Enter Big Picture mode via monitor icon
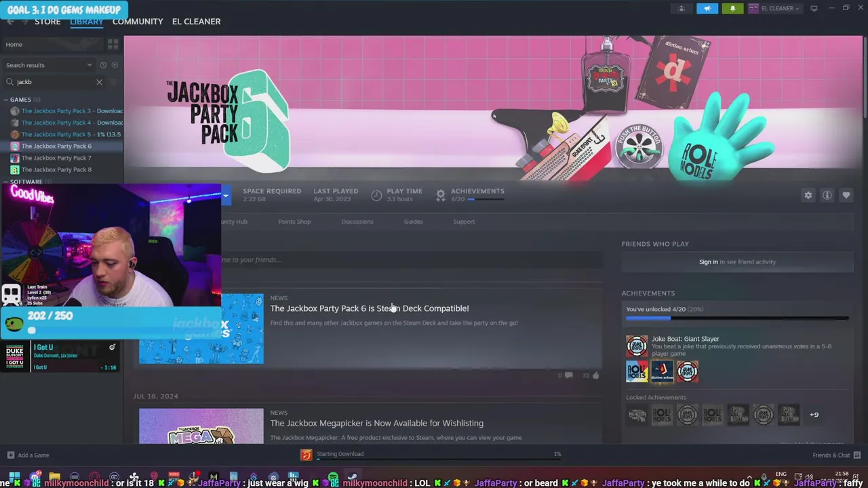 pos(814,8)
